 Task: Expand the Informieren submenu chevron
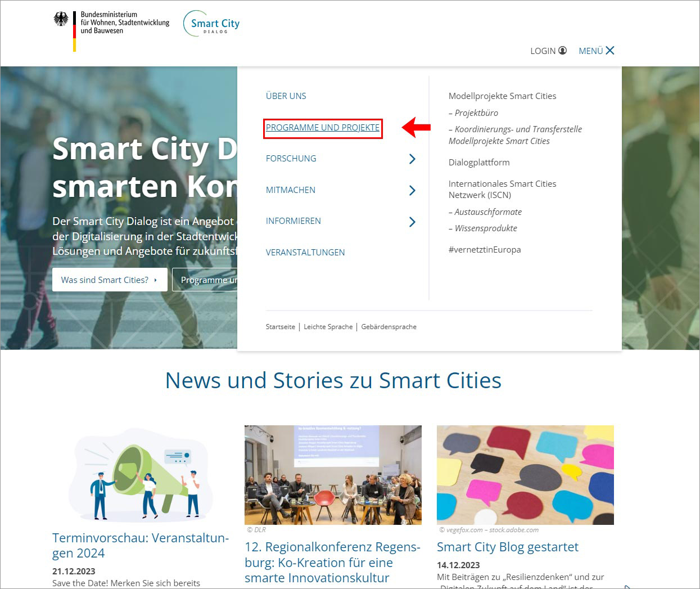coord(412,222)
